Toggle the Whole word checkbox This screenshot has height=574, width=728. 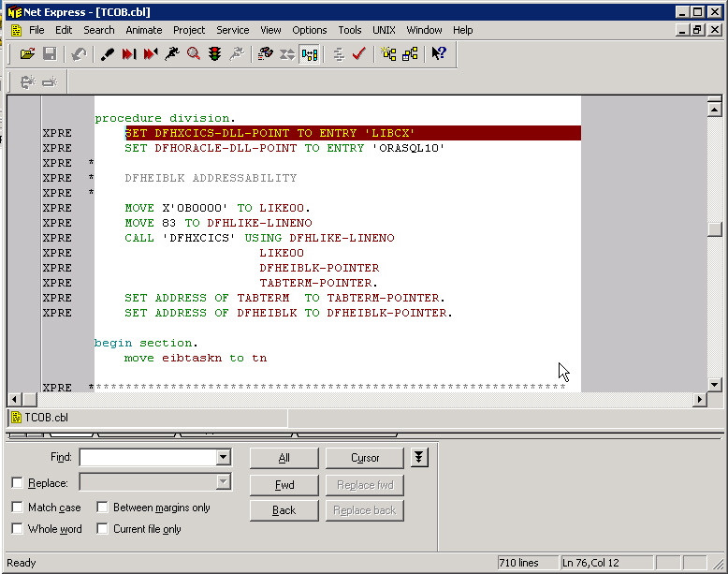click(x=18, y=529)
